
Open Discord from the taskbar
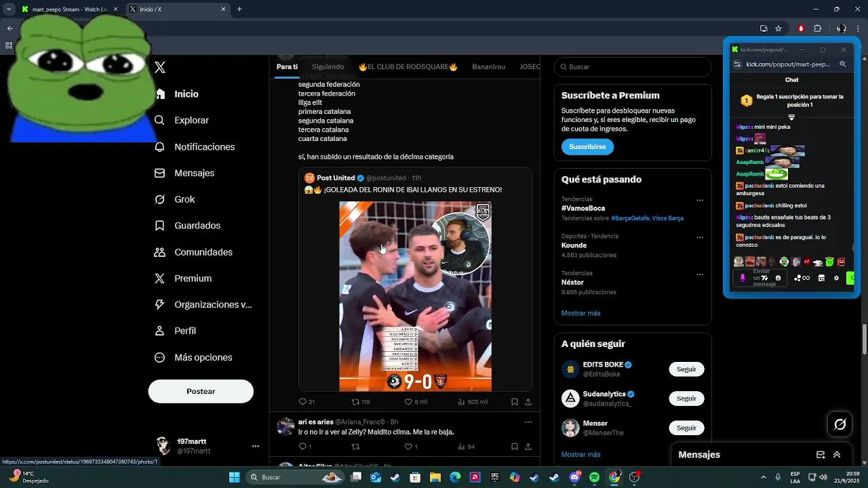point(574,477)
